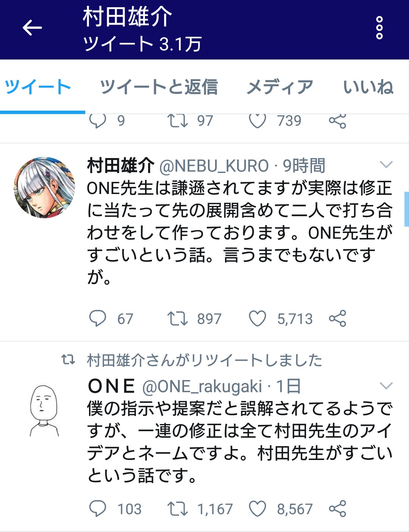Open @ONE_rakugaki profile link
This screenshot has width=409, height=532.
(x=202, y=386)
